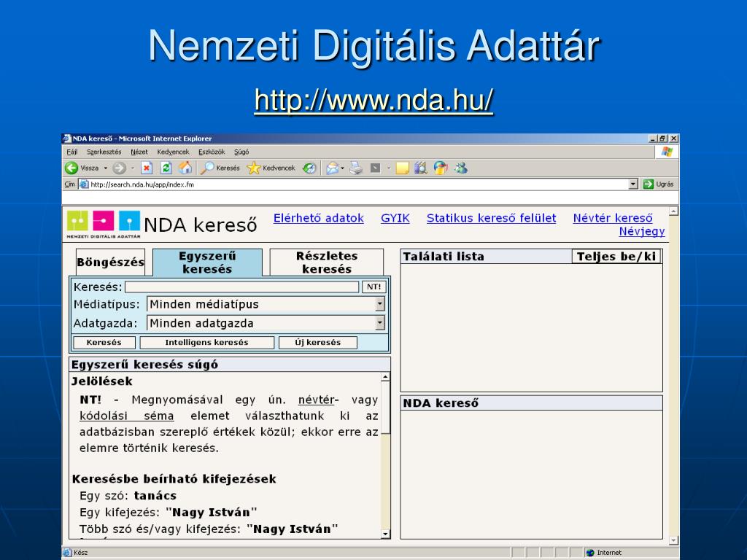Open the Eszközök menu
The height and width of the screenshot is (560, 747).
[x=212, y=152]
